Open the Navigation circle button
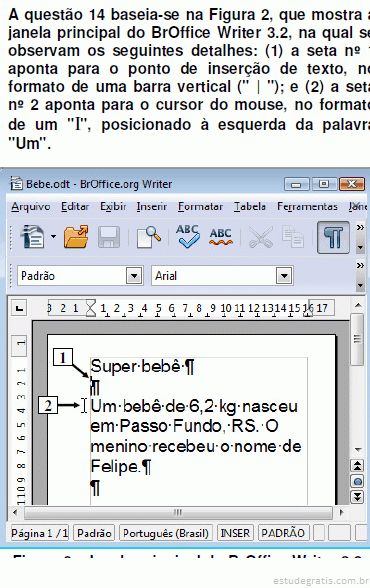Screen dimensions: 370x588 (358, 482)
